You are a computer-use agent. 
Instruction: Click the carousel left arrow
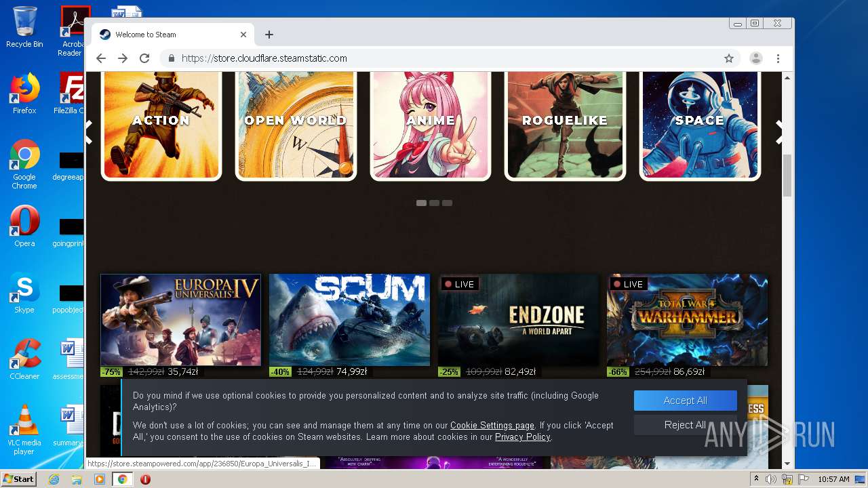[89, 132]
